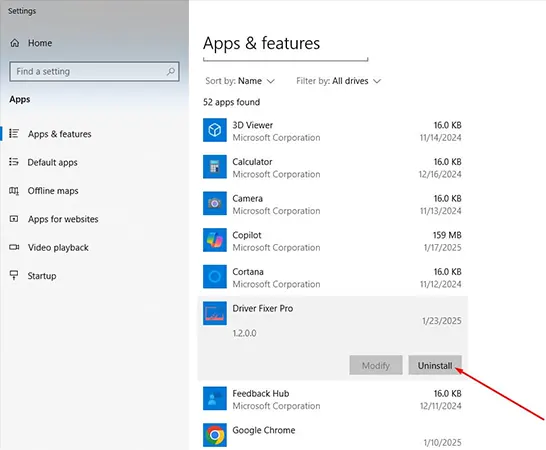Open the Sort by Name dropdown
Image resolution: width=546 pixels, height=450 pixels.
click(x=240, y=81)
